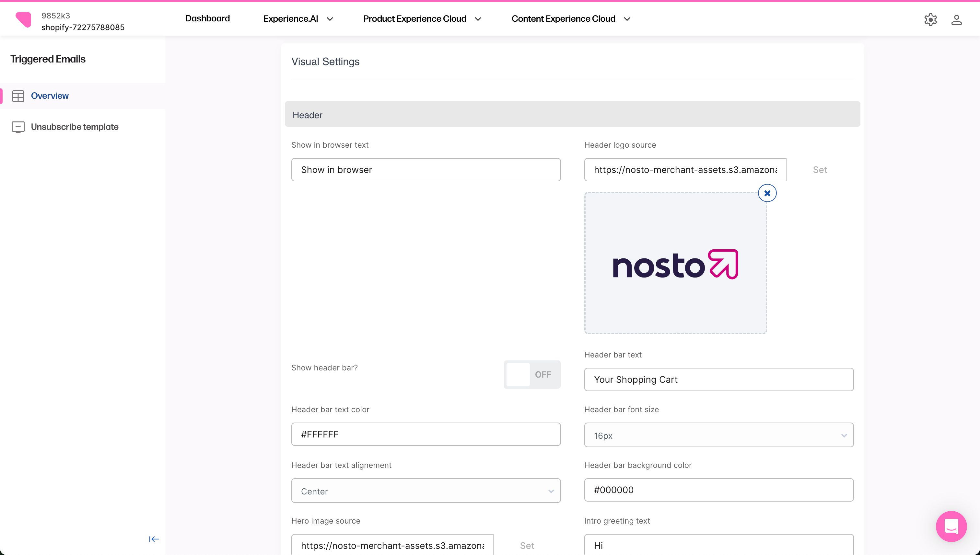Select the Overview grid icon
980x555 pixels.
click(18, 96)
